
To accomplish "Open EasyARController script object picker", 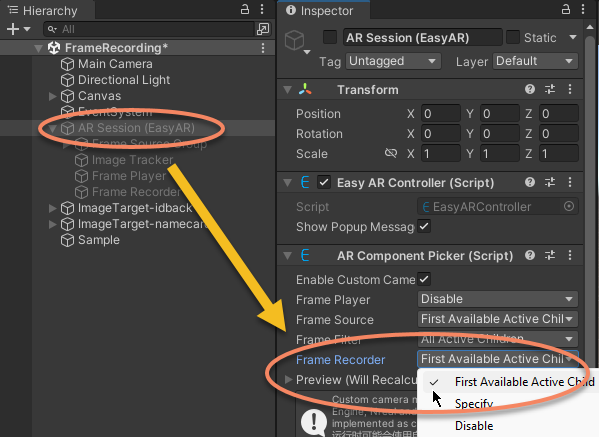I will (569, 207).
